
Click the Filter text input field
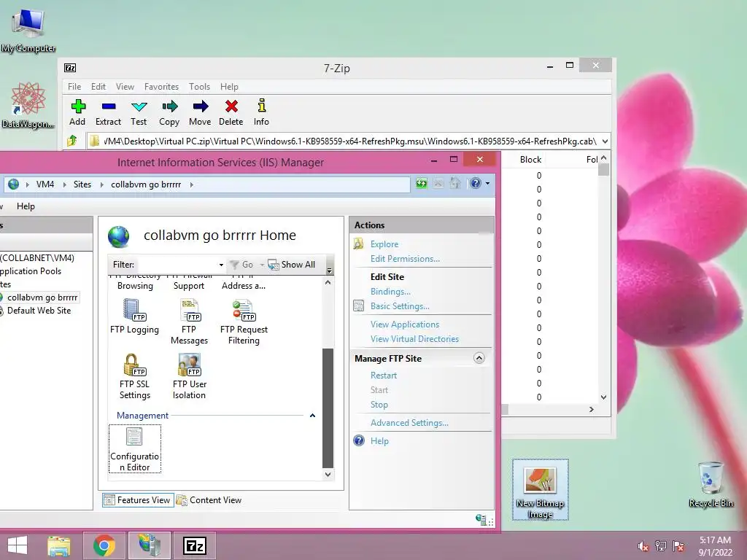tap(177, 265)
